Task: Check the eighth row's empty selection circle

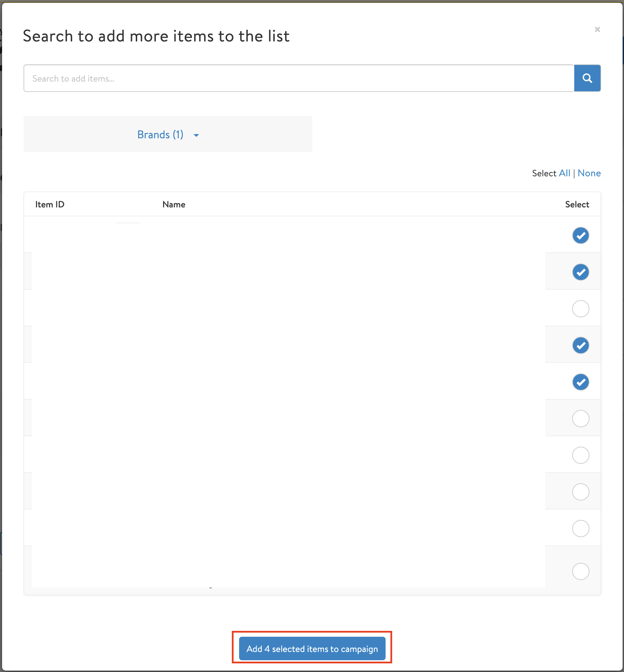Action: pyautogui.click(x=580, y=492)
